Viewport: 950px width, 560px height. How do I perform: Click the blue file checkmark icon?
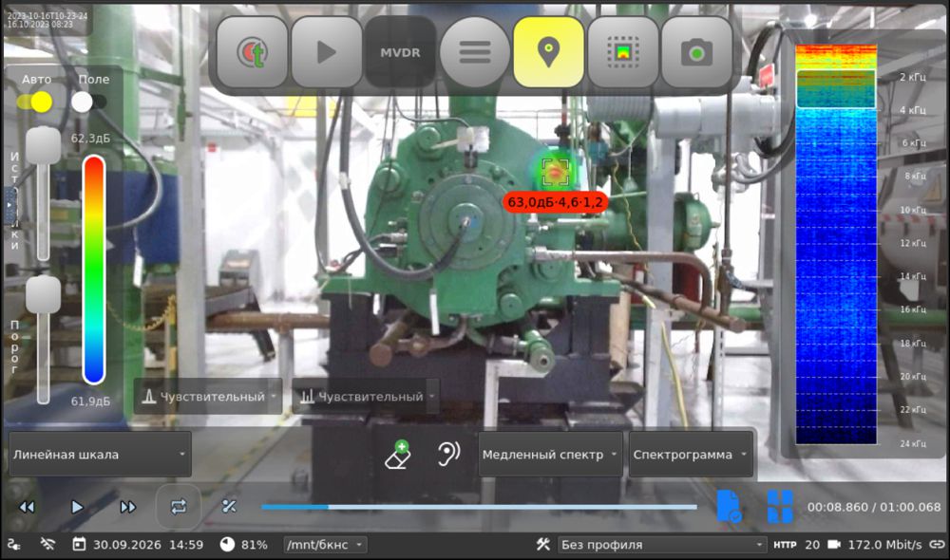729,506
